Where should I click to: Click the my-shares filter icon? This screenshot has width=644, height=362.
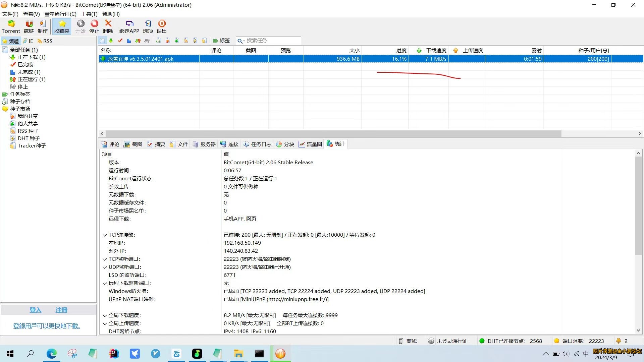168,41
